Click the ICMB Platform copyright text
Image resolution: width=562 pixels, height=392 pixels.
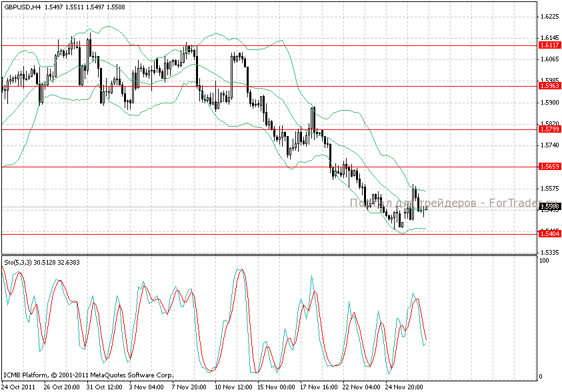(89, 375)
